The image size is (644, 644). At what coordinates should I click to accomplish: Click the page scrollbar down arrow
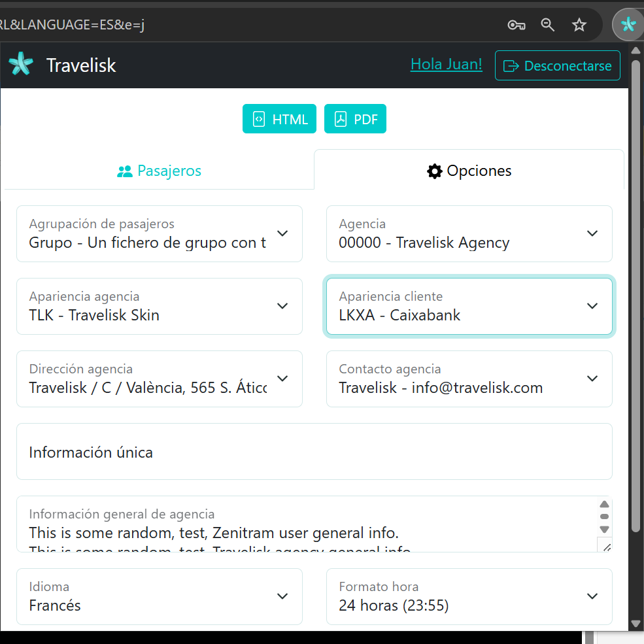tap(636, 624)
